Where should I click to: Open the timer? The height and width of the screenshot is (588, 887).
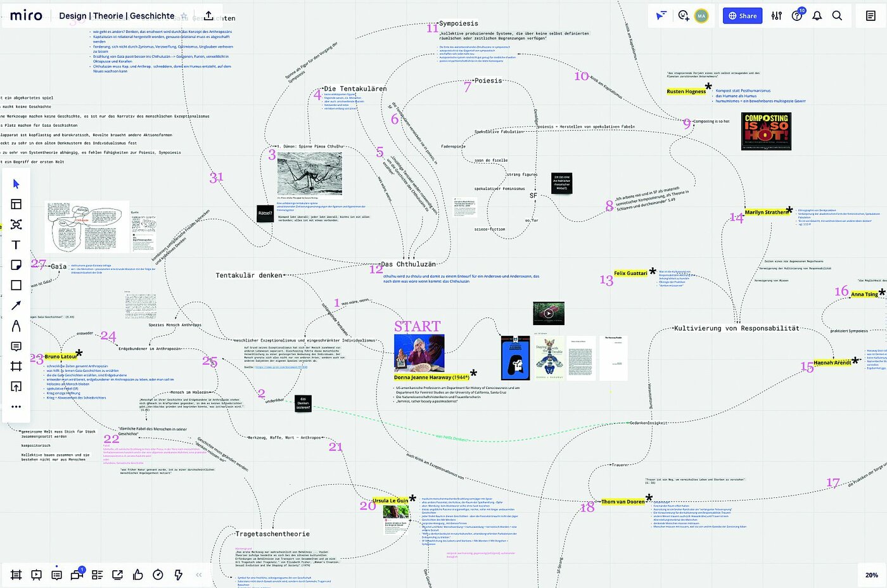(x=158, y=575)
